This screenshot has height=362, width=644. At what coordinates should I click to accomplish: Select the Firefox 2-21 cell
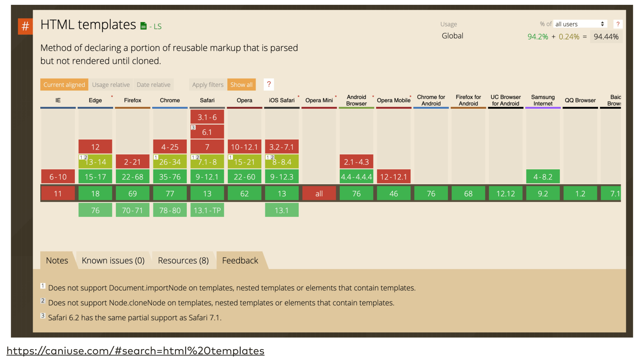[x=132, y=162]
